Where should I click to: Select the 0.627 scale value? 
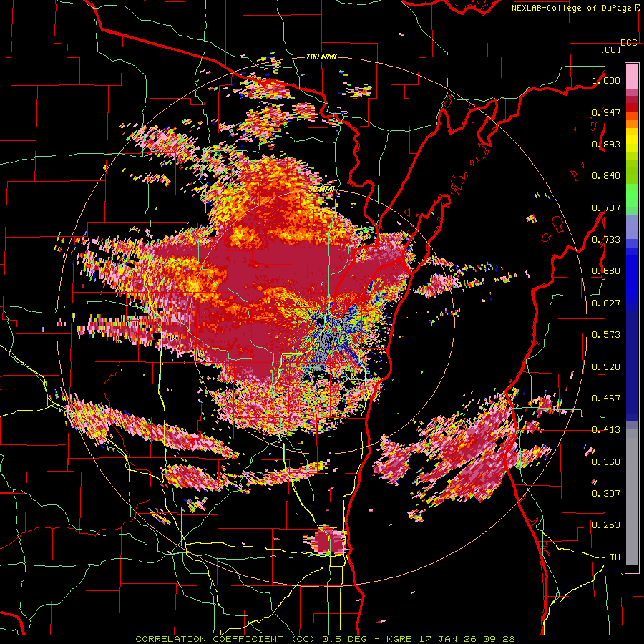click(606, 303)
